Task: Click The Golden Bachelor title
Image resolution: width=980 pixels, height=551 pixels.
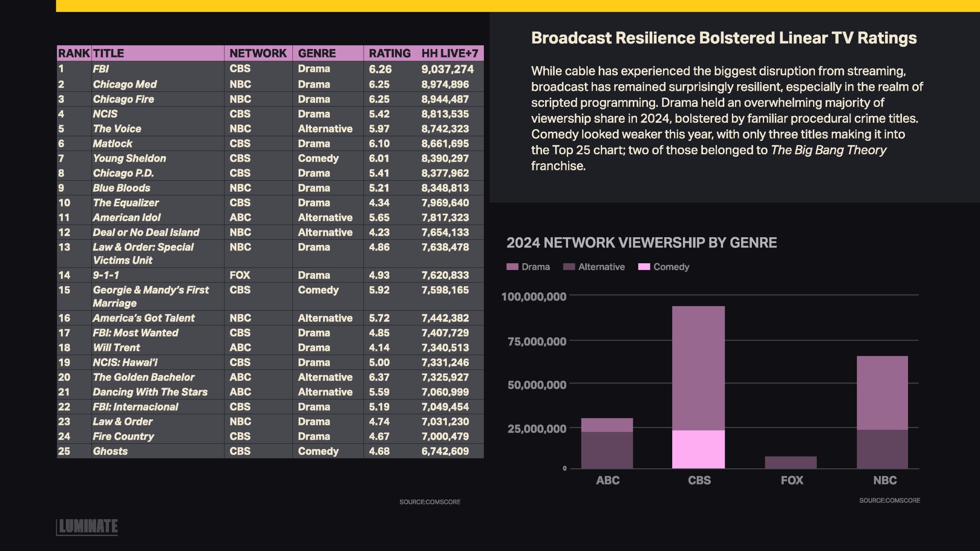Action: click(144, 377)
